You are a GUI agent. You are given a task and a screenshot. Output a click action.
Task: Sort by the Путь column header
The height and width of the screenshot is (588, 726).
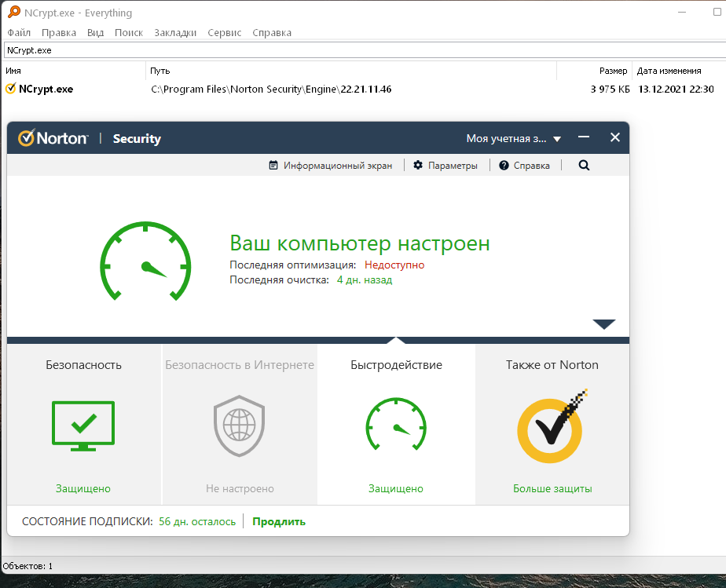(351, 71)
